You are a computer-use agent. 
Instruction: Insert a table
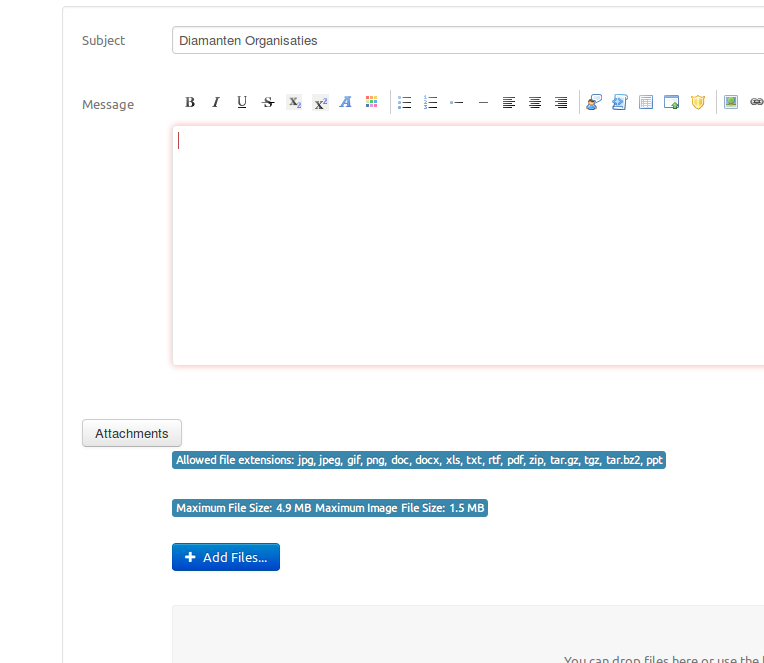click(x=646, y=102)
